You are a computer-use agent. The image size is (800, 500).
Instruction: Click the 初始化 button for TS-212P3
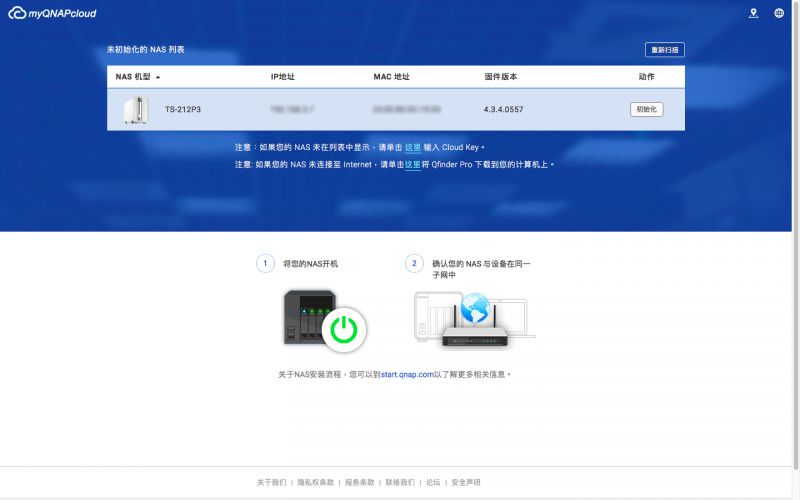pos(646,109)
